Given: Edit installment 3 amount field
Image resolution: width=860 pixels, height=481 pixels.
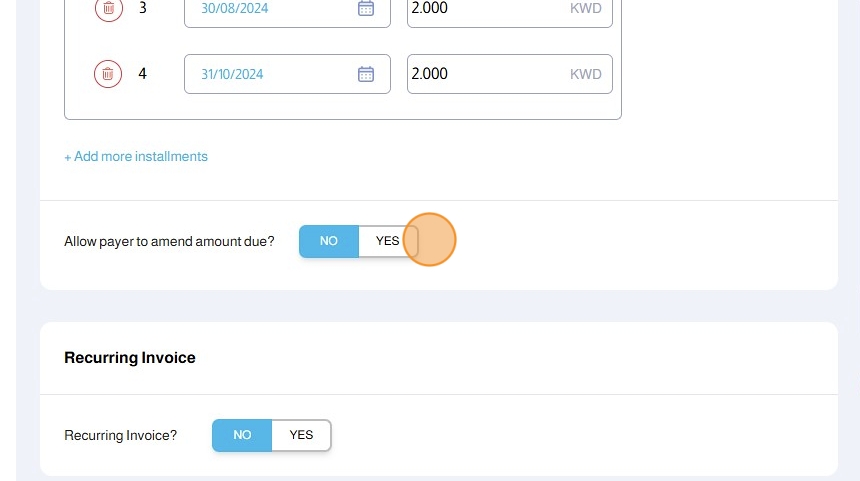Looking at the screenshot, I should pos(480,8).
